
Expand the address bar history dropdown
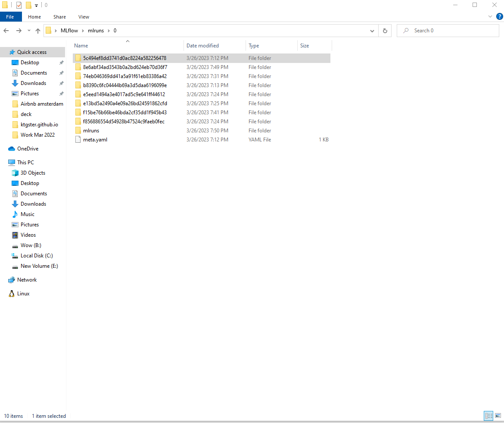click(372, 31)
